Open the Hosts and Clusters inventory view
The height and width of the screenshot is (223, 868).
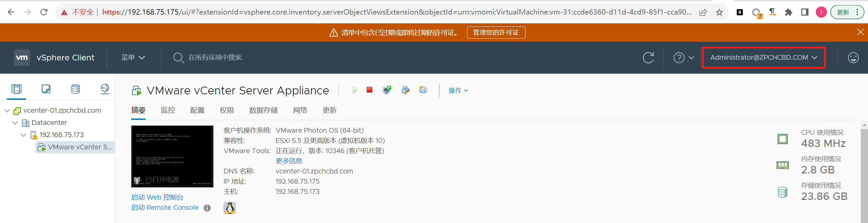(x=16, y=89)
